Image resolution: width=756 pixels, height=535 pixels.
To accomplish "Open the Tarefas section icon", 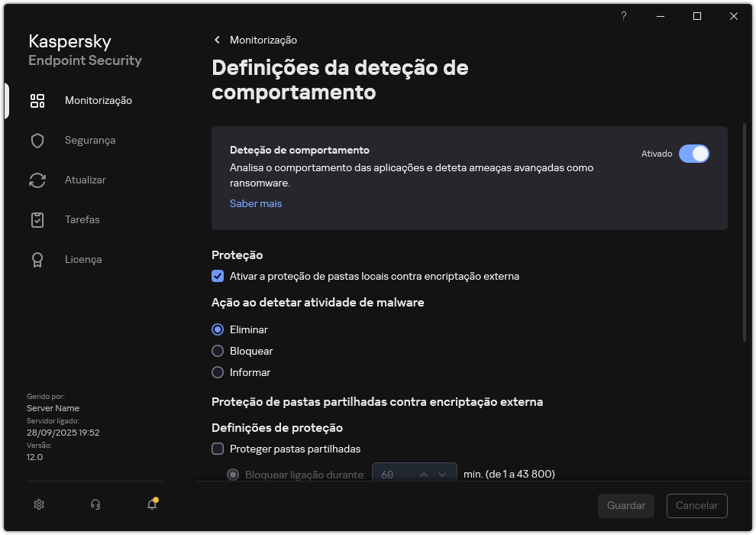I will pyautogui.click(x=37, y=219).
